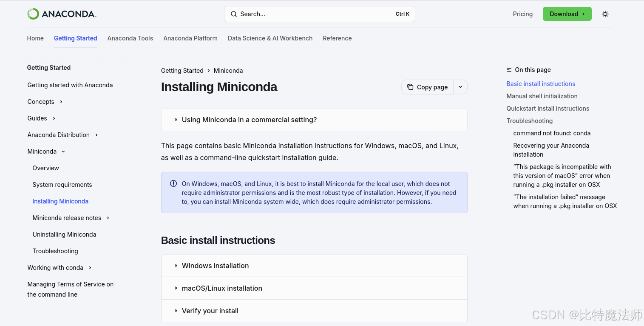Viewport: 644px width, 326px height.
Task: Click the Anaconda logo
Action: coord(62,14)
